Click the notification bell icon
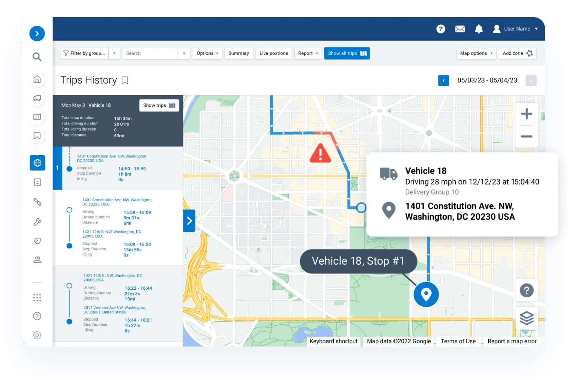 [479, 29]
